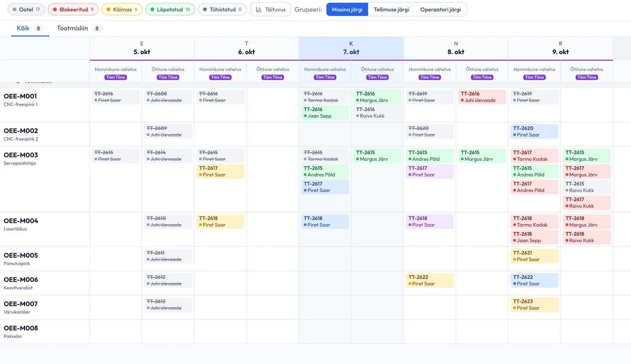This screenshot has height=364, width=631.
Task: Toggle the Blokeeritud status filter
Action: [73, 9]
